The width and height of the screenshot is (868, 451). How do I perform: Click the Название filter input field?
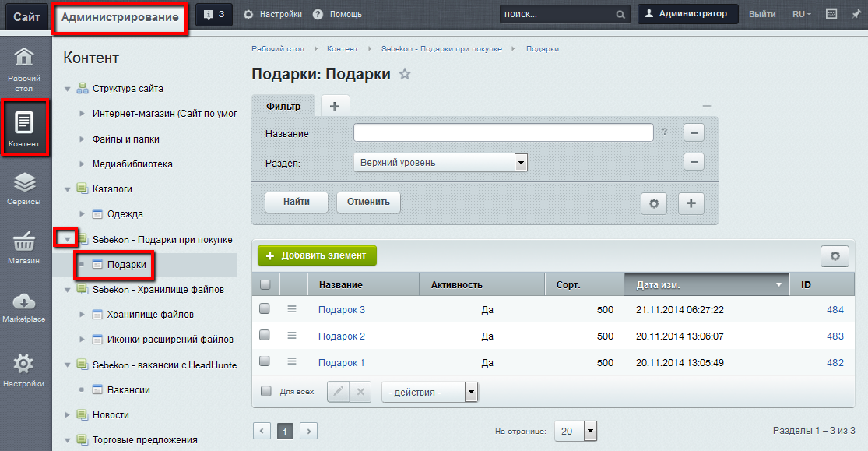(503, 133)
